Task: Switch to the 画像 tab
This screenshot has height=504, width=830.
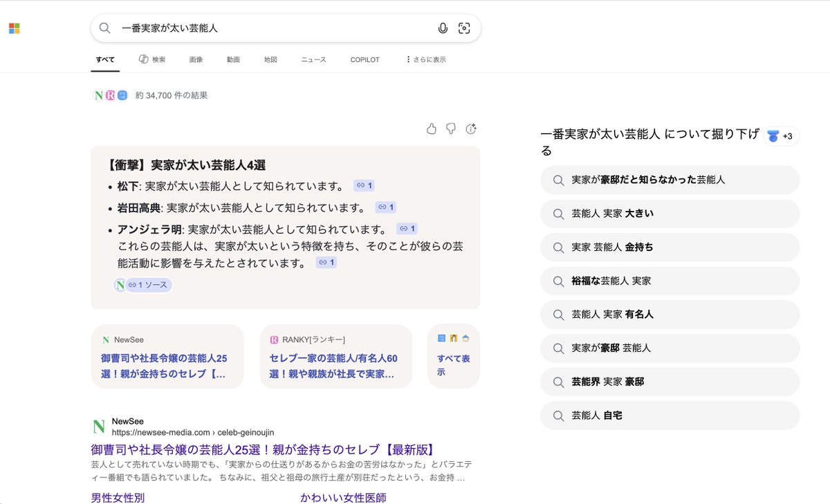Action: point(196,59)
